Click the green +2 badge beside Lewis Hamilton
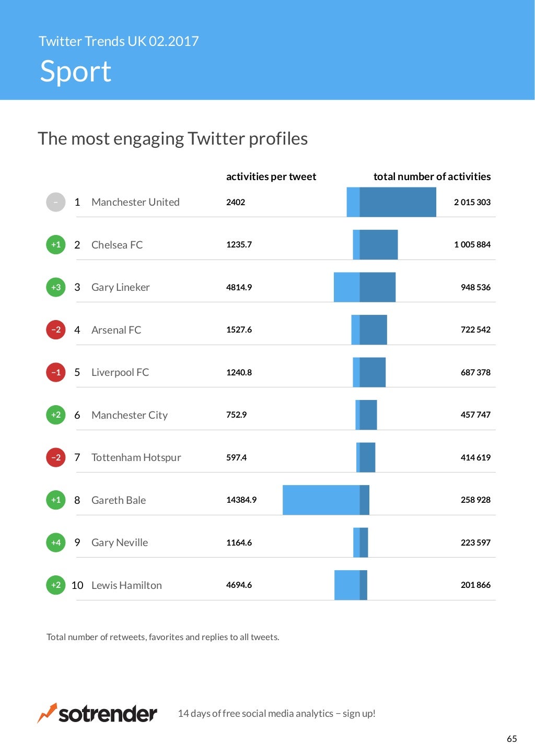Screen dimensions: 535x756 click(x=56, y=585)
